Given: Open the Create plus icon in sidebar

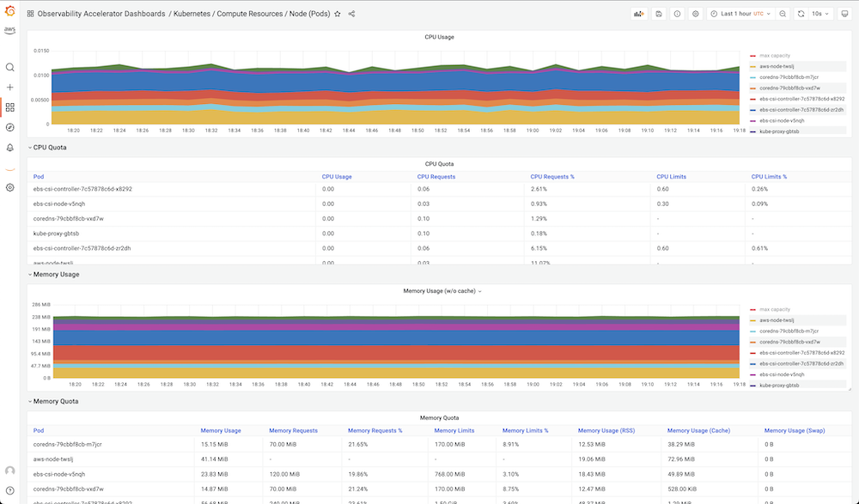Looking at the screenshot, I should coord(9,87).
